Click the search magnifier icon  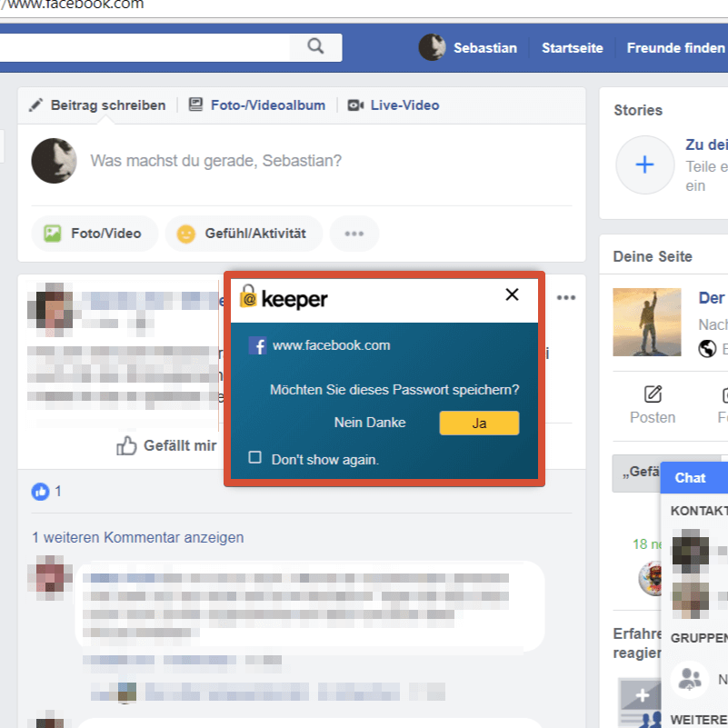[x=315, y=46]
